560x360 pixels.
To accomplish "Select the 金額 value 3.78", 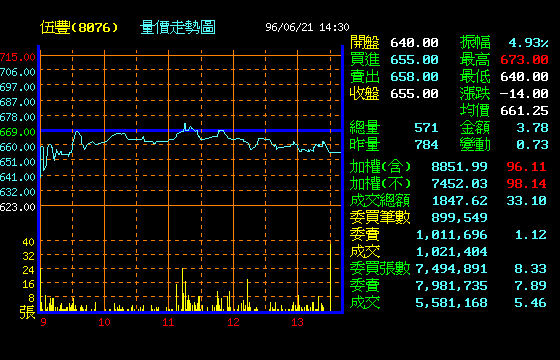I will click(532, 128).
